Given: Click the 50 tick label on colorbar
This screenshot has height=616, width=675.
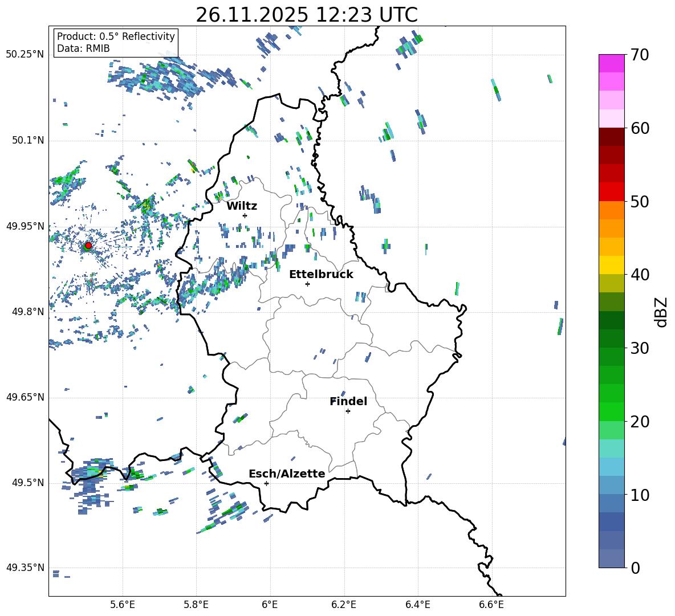Looking at the screenshot, I should pyautogui.click(x=640, y=202).
